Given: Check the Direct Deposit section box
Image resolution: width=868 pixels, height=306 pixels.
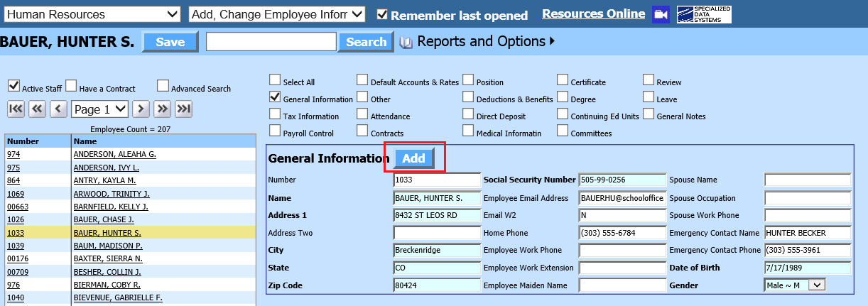Looking at the screenshot, I should click(x=468, y=114).
